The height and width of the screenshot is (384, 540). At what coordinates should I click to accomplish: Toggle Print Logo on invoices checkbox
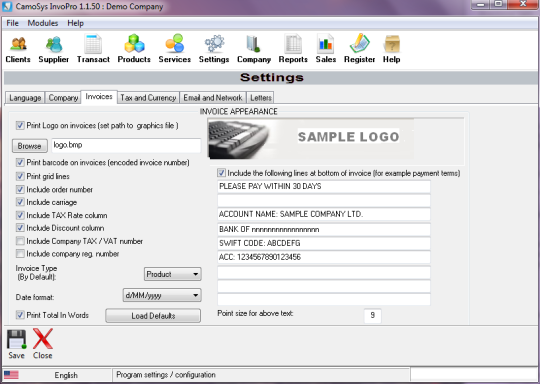click(x=20, y=125)
